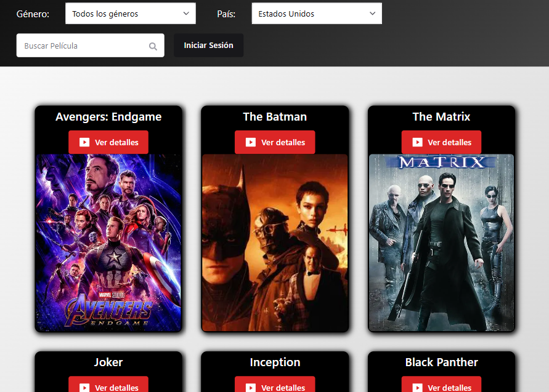The image size is (549, 392).
Task: Open the País dropdown showing Estados Unidos
Action: click(x=316, y=14)
